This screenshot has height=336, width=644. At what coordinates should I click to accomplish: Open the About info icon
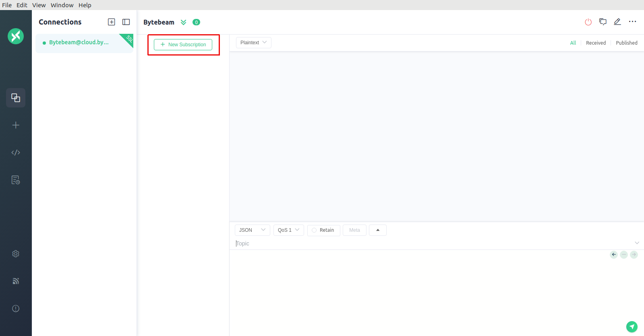point(16,309)
